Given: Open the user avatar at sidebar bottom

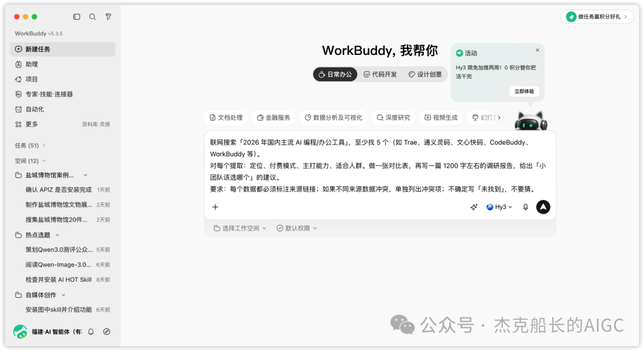Looking at the screenshot, I should (x=20, y=332).
